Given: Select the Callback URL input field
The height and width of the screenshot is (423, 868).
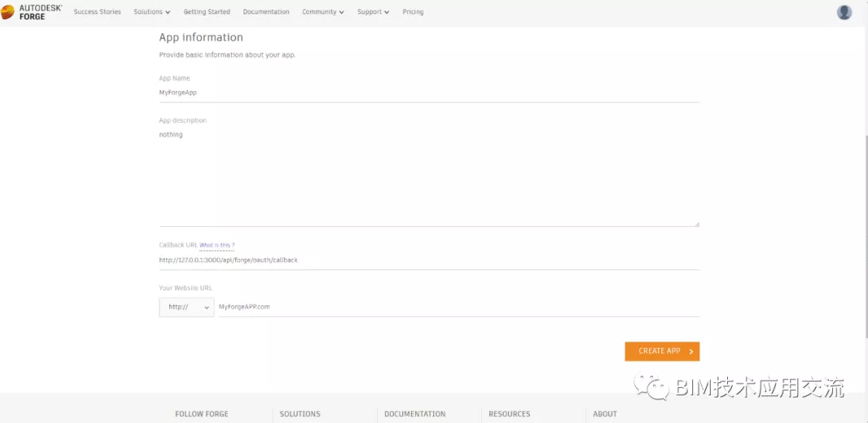Looking at the screenshot, I should click(428, 260).
